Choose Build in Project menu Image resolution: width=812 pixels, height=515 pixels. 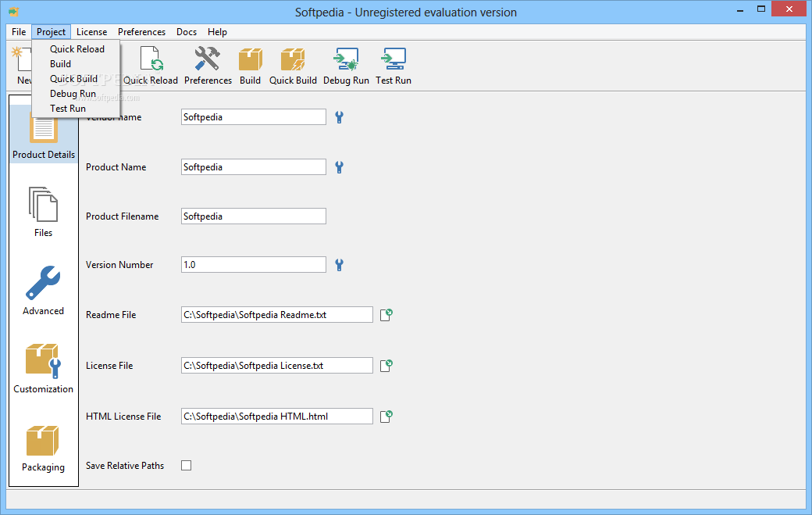pyautogui.click(x=77, y=64)
